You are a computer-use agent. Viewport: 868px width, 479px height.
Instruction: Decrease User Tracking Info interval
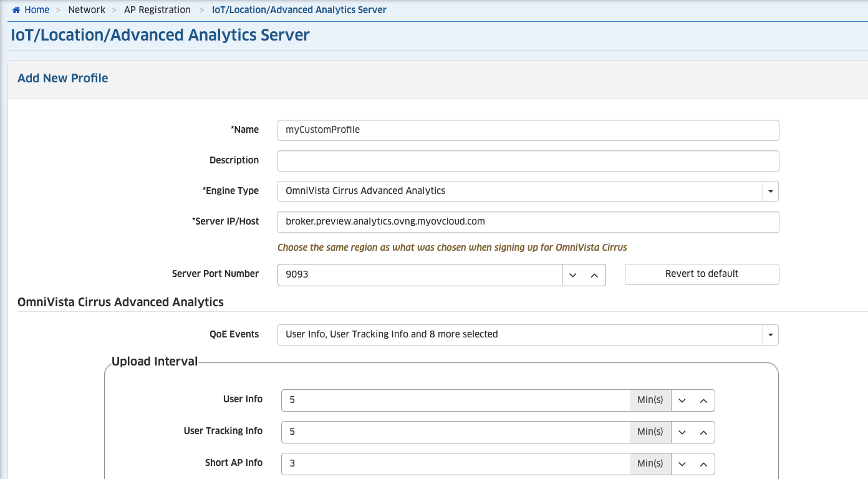(682, 432)
